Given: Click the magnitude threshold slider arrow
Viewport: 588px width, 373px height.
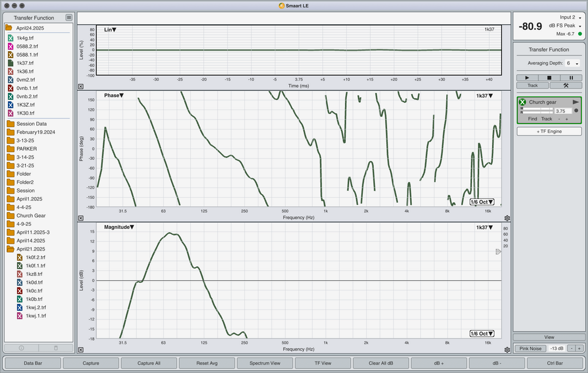Looking at the screenshot, I should tap(498, 251).
